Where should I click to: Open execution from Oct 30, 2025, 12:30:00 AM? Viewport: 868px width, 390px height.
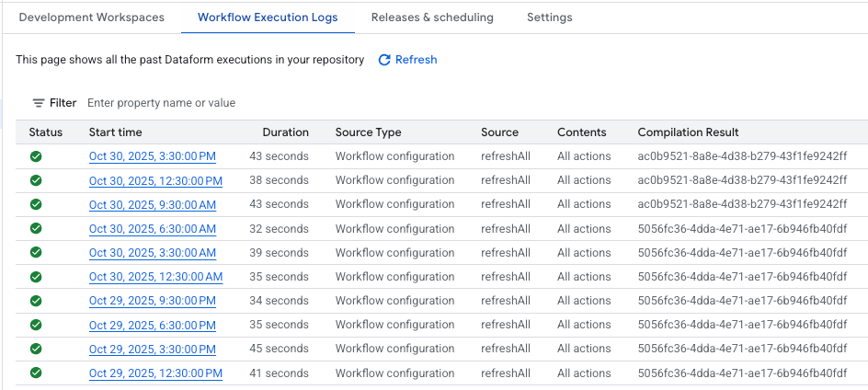155,277
